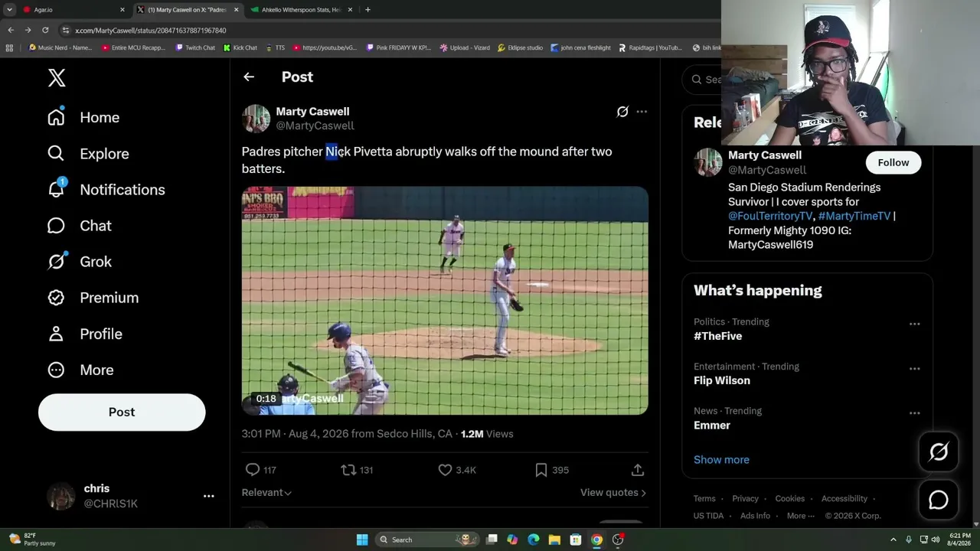Open the Music Nerd bookmark
This screenshot has height=551, width=980.
(60, 47)
